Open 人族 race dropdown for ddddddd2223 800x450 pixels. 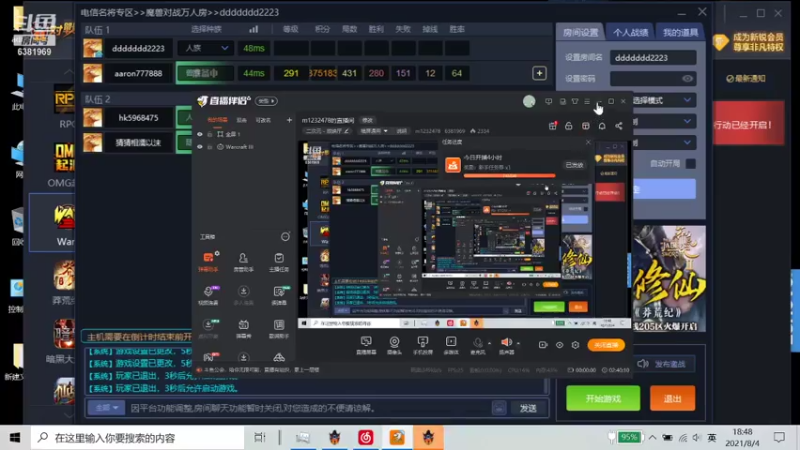click(205, 48)
